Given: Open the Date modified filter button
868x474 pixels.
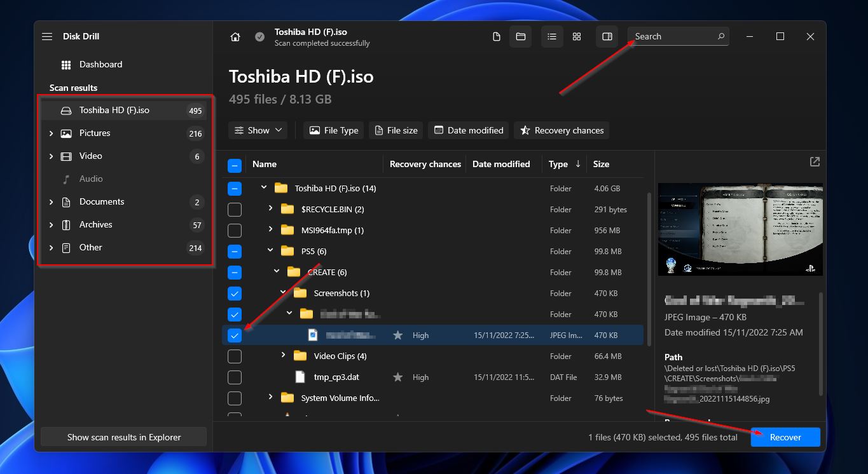Looking at the screenshot, I should 468,130.
